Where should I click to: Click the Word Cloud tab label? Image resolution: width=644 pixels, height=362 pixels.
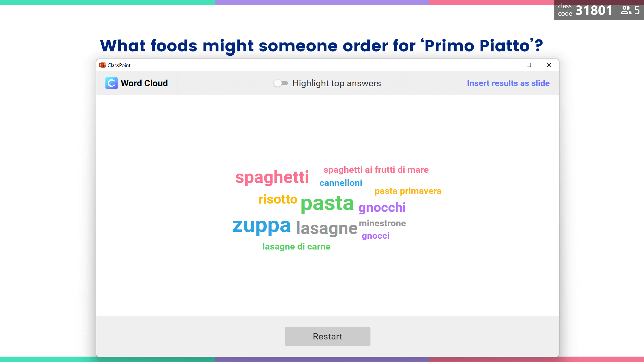point(144,83)
